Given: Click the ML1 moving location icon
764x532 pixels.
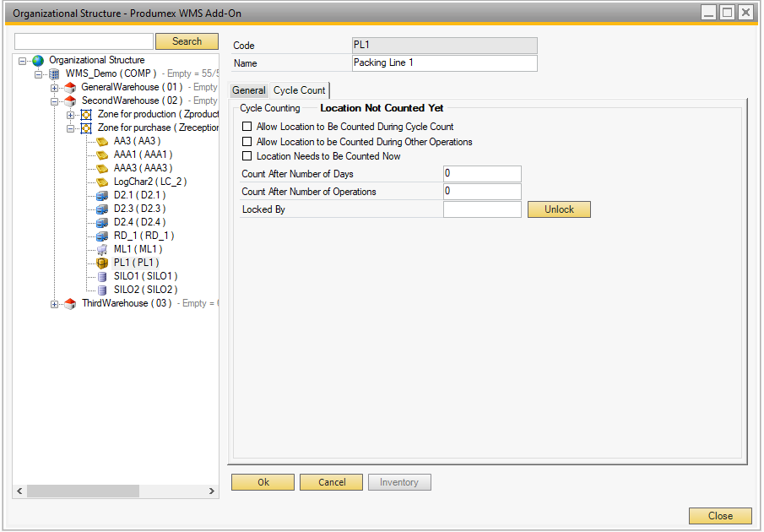Looking at the screenshot, I should pos(102,250).
